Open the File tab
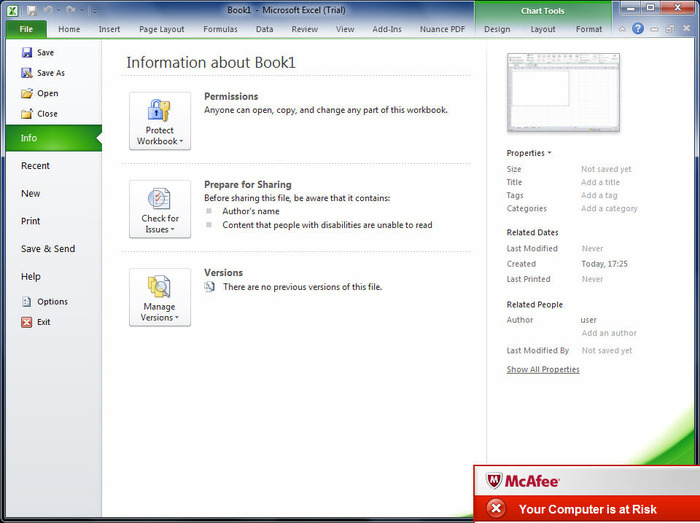Viewport: 700px width, 523px height. (x=26, y=29)
